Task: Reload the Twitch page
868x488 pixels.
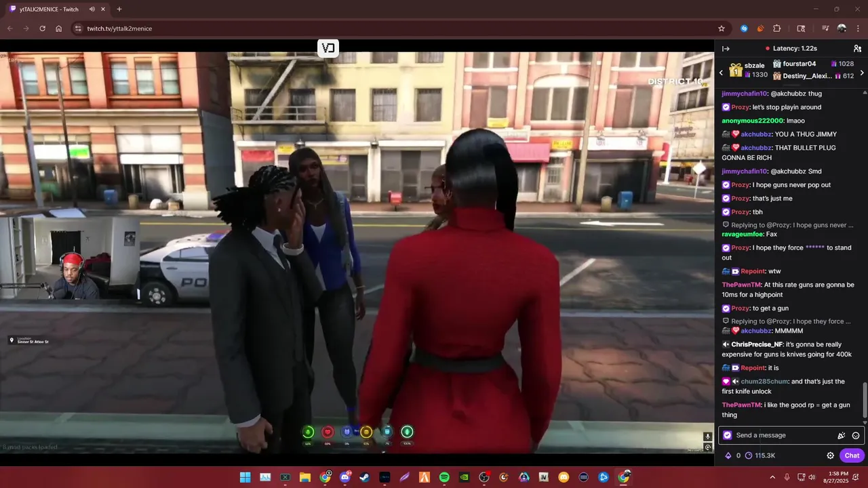Action: point(43,28)
